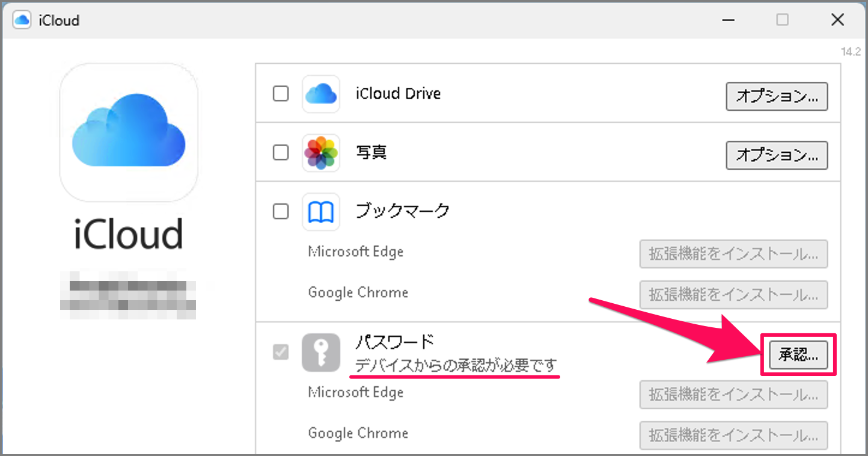Click the gray パスワード key icon
This screenshot has width=868, height=456.
click(x=320, y=353)
